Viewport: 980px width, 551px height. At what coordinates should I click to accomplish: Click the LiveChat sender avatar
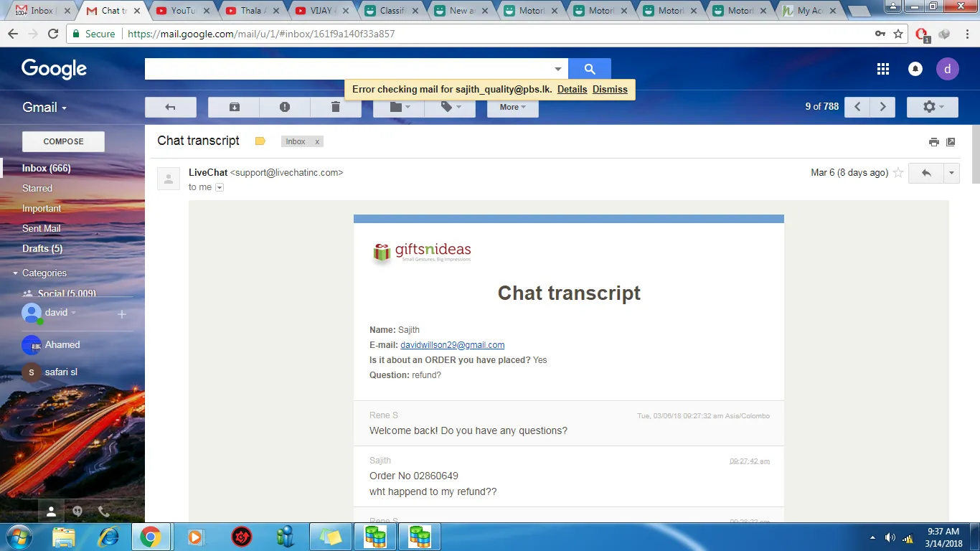click(169, 179)
